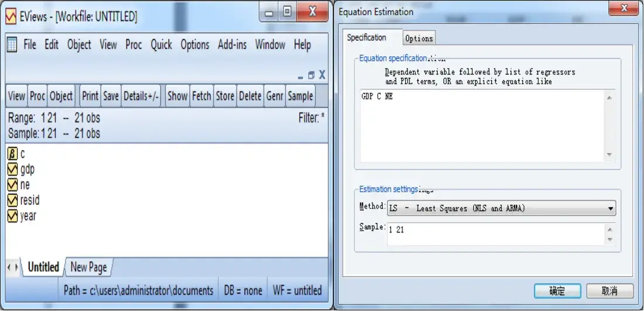Open the Quick menu
Screen dimensions: 644x311
pos(161,45)
